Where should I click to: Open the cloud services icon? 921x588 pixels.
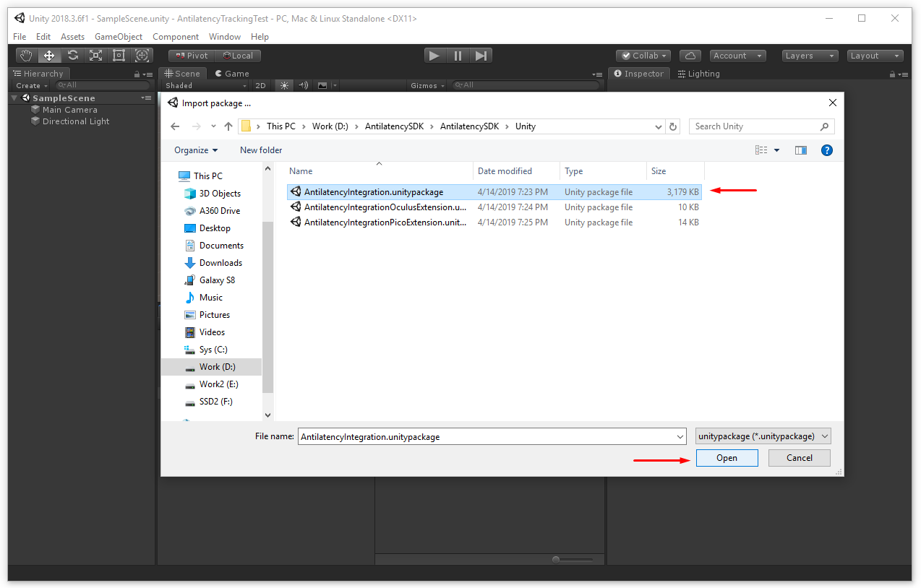click(x=690, y=56)
